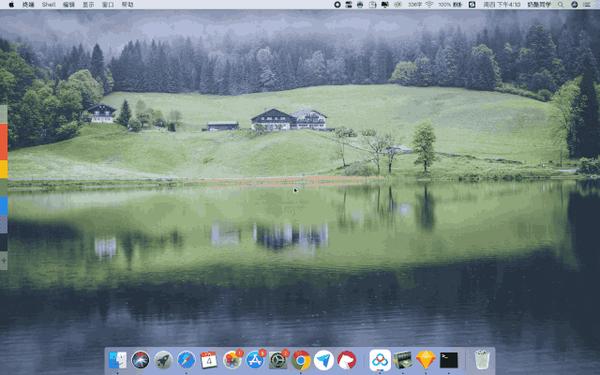
Task: Select the blue swatch in left palette
Action: click(4, 205)
